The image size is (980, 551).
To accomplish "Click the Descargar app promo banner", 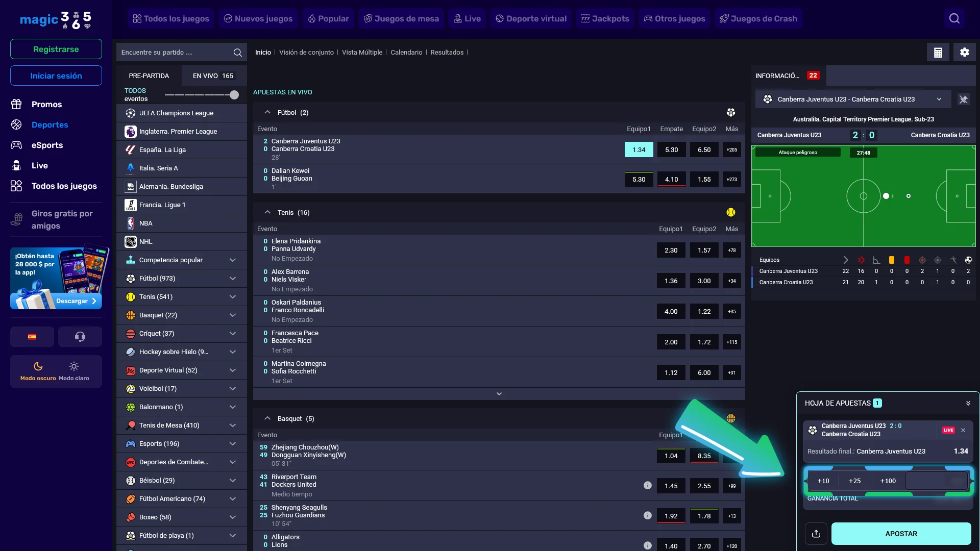I will coord(56,278).
